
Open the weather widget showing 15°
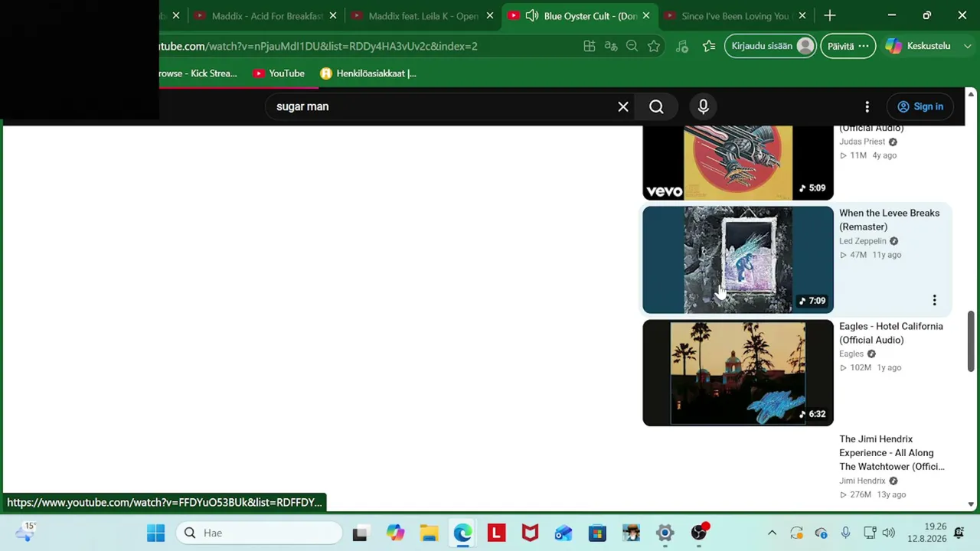(x=28, y=531)
